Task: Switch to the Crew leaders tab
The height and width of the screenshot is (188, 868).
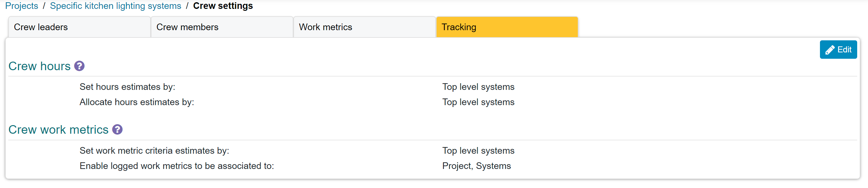Action: click(79, 27)
